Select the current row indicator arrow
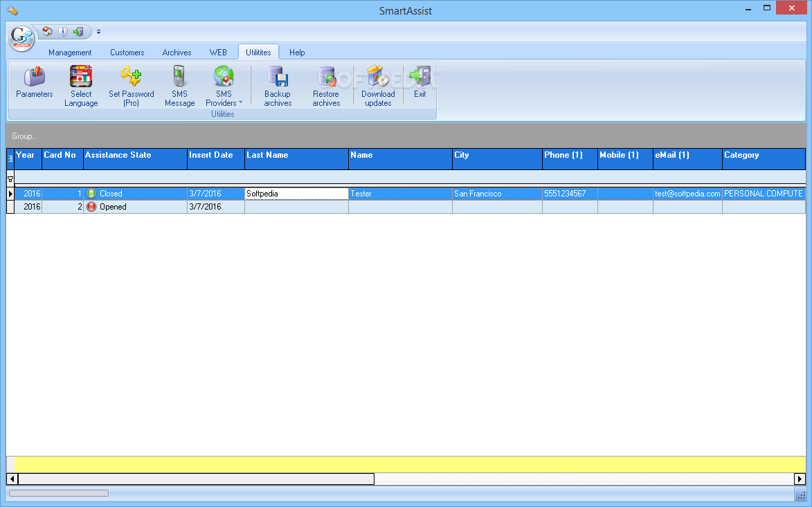Viewport: 812px width, 507px height. [x=10, y=194]
